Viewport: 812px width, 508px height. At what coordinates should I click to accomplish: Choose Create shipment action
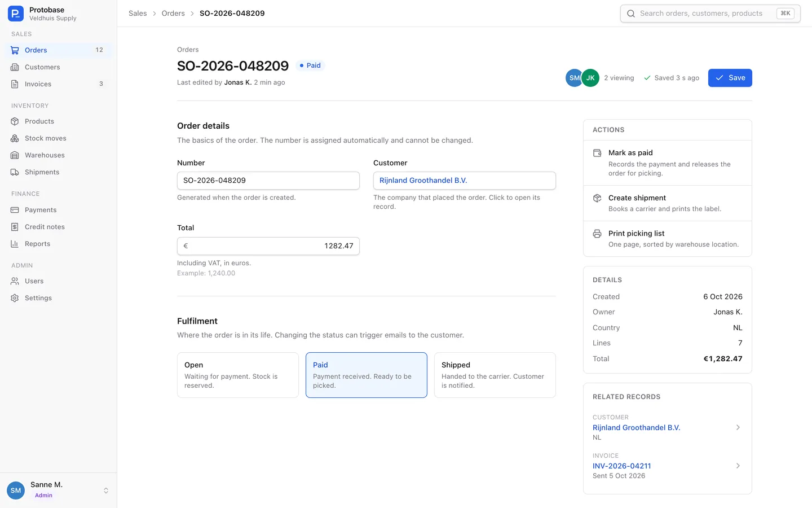(x=668, y=203)
